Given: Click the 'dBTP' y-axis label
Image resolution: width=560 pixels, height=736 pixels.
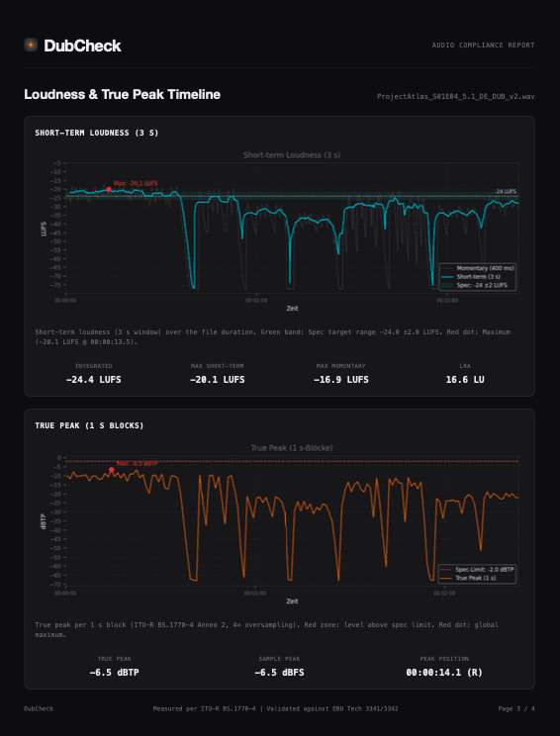Looking at the screenshot, I should 44,521.
